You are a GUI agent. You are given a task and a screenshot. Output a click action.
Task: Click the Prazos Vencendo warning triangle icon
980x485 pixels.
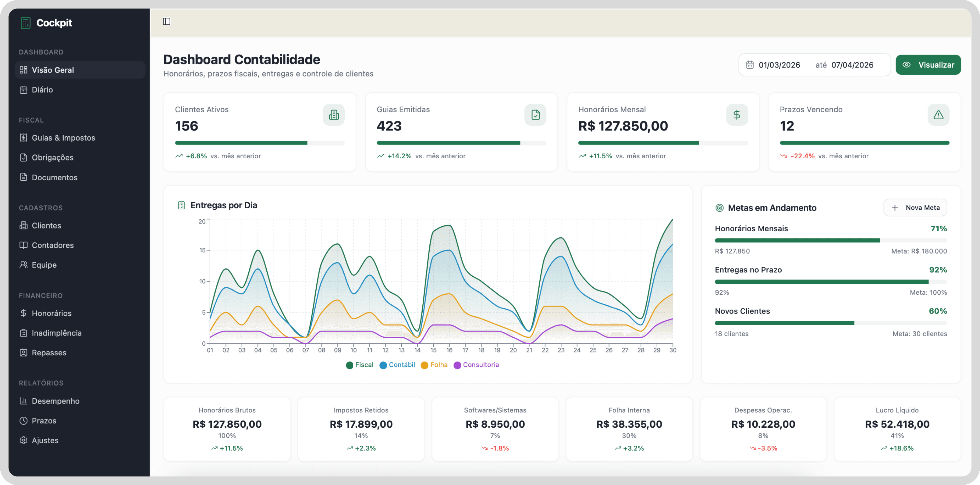(x=938, y=115)
